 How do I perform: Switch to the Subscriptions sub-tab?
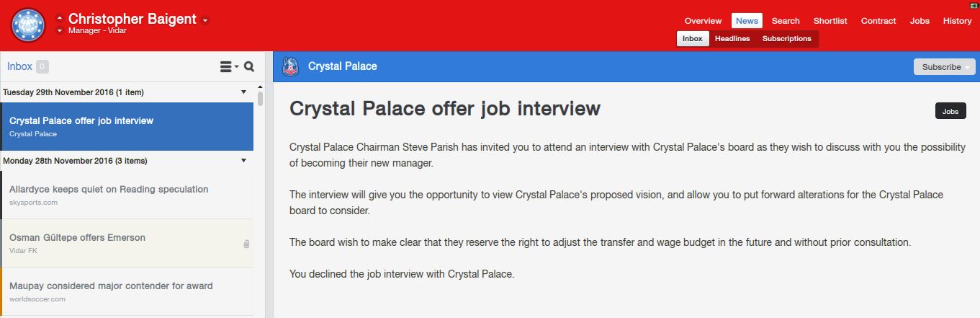[x=786, y=39]
